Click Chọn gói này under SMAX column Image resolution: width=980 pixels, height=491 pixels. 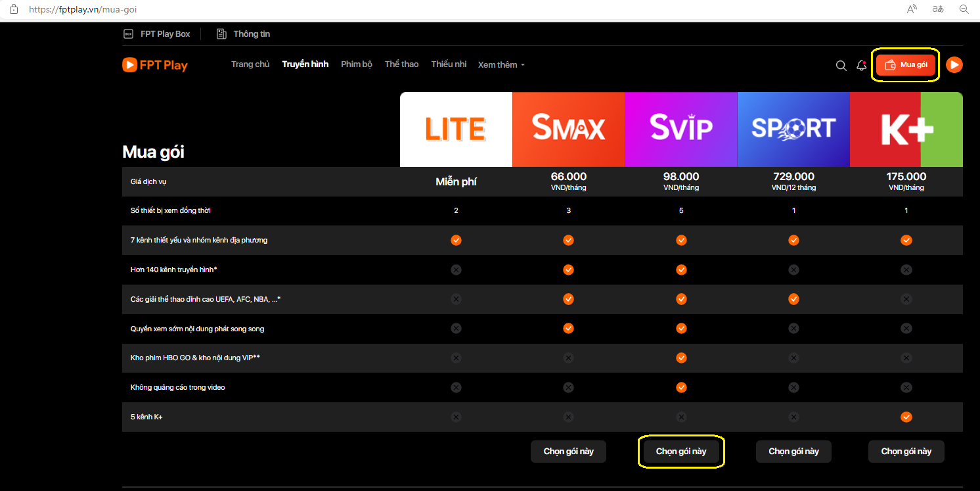pyautogui.click(x=568, y=452)
